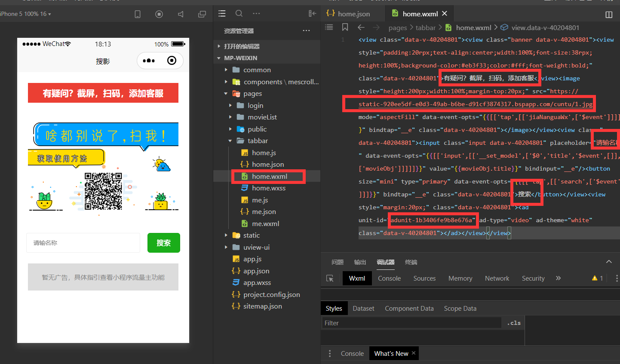Switch to the Scope Data tab
The image size is (620, 364).
(x=460, y=309)
